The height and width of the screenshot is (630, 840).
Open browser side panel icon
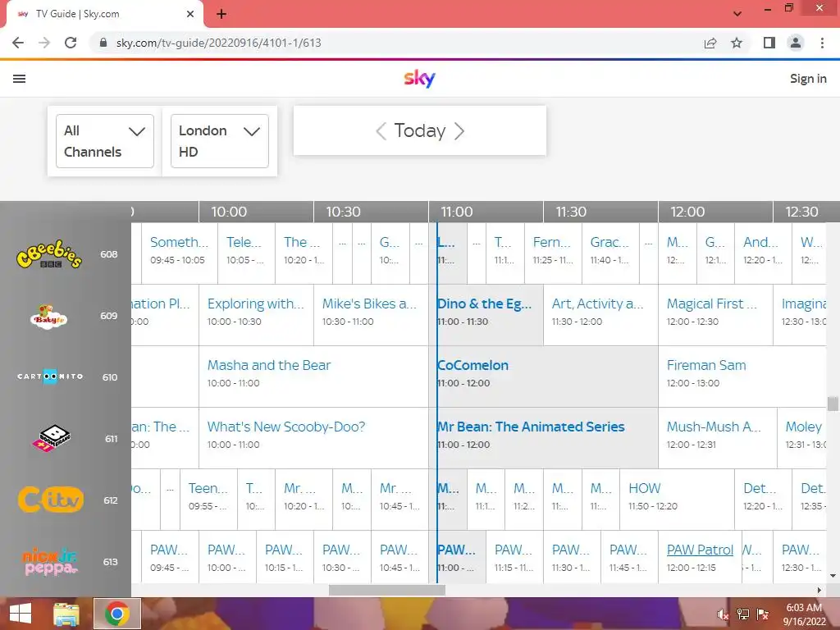769,43
